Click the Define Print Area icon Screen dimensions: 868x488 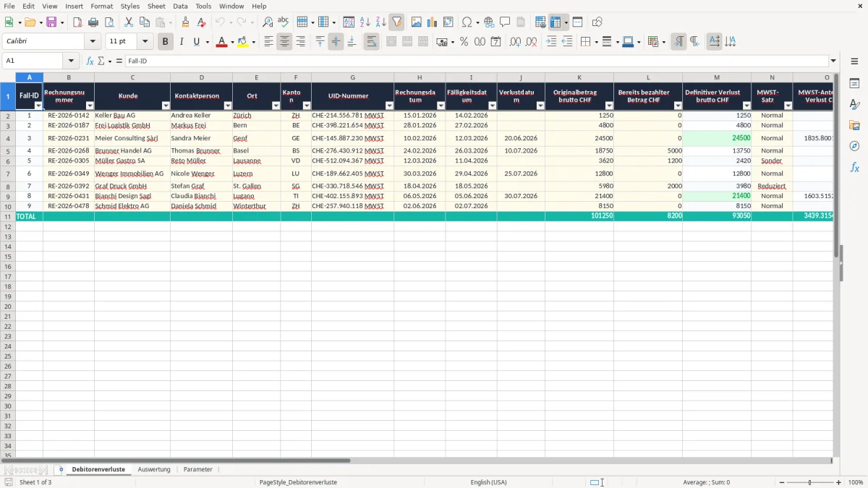click(x=540, y=22)
